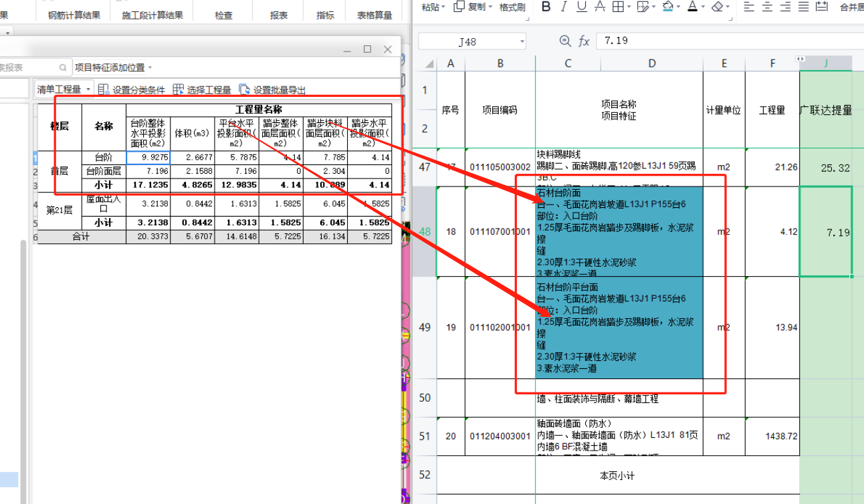This screenshot has height=504, width=864.
Task: Select row 49 header in spreadsheet
Action: (x=425, y=328)
